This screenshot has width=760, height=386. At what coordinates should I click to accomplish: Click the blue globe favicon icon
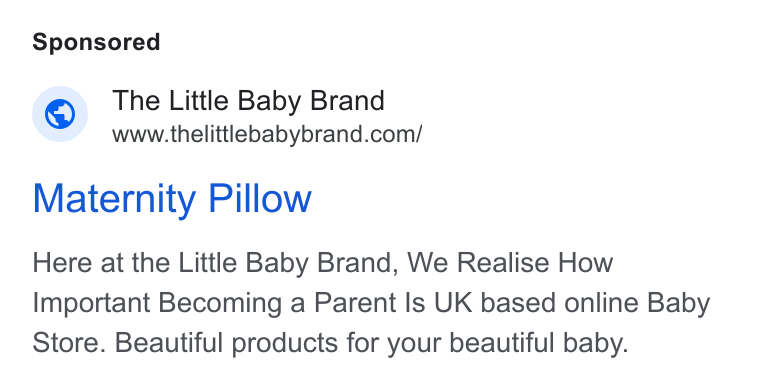(x=60, y=114)
